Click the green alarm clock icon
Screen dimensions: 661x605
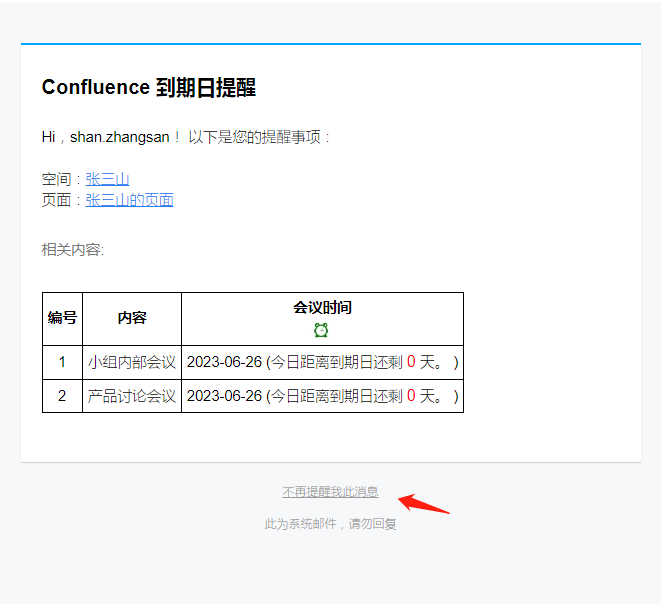point(321,330)
